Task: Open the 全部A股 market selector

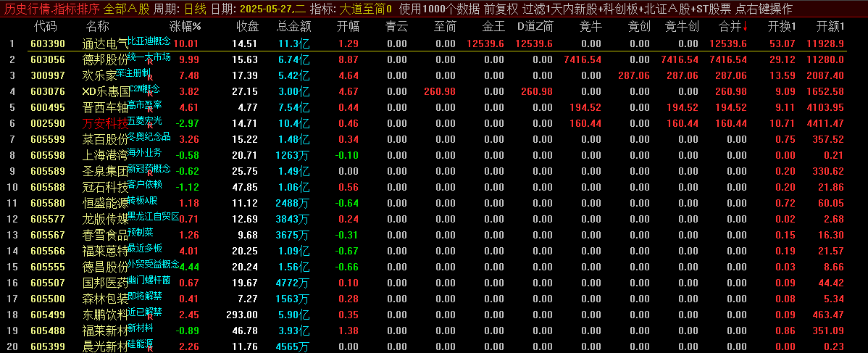Action: click(127, 9)
